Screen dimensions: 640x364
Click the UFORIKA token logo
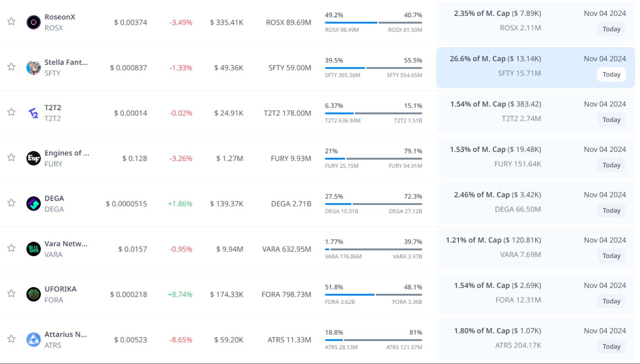click(x=33, y=294)
